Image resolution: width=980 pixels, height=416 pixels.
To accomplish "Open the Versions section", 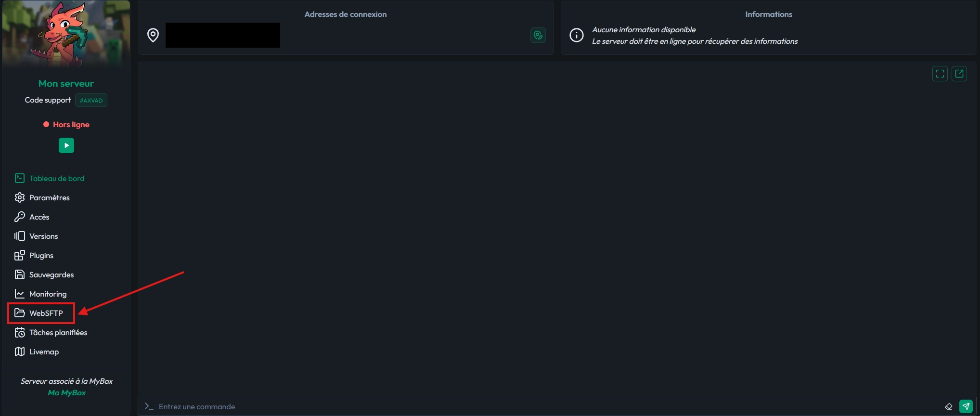I will pos(43,236).
